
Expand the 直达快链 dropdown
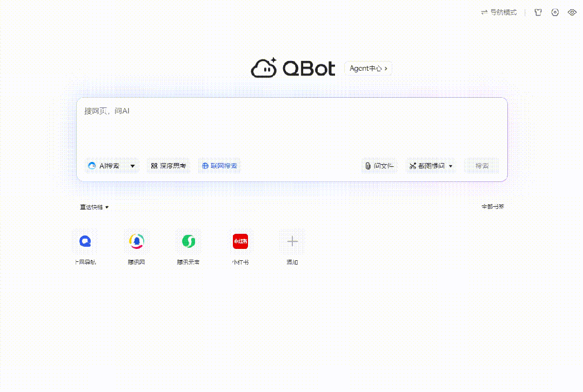tap(94, 207)
